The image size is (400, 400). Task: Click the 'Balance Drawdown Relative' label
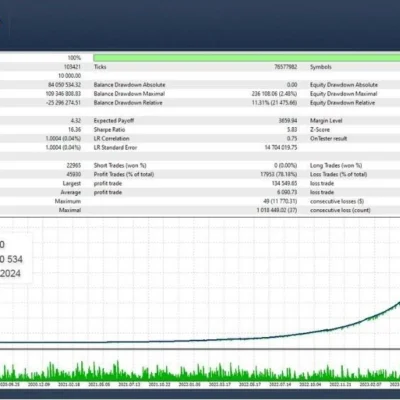point(128,103)
